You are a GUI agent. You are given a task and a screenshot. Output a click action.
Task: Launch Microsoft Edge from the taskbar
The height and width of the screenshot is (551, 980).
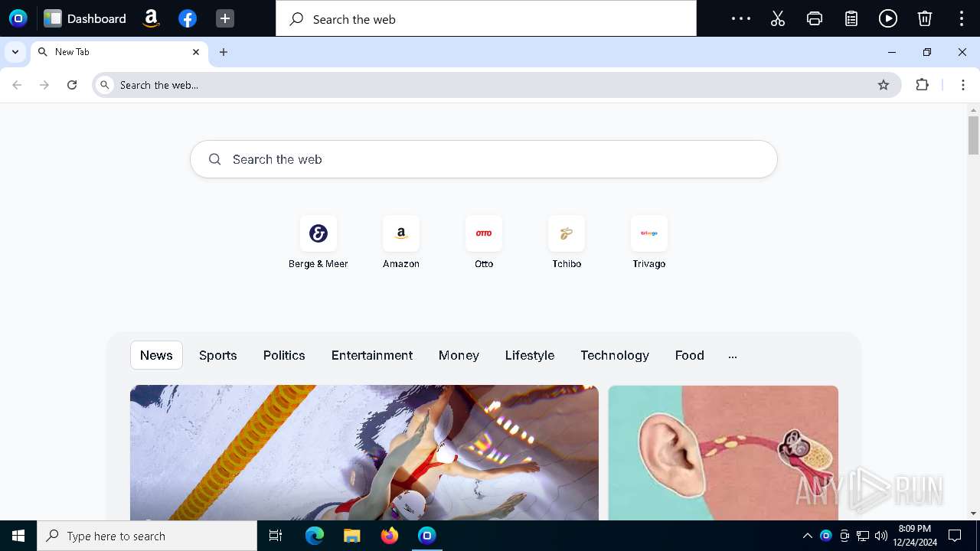pos(315,536)
